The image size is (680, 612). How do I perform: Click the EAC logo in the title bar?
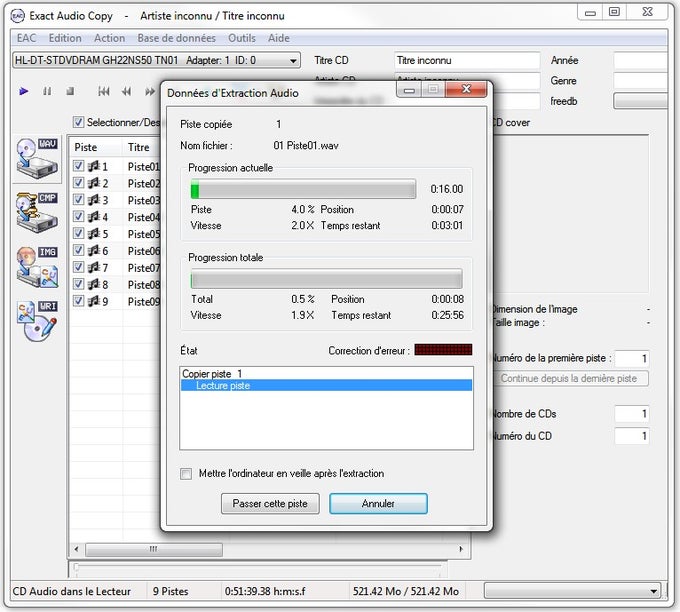click(18, 16)
